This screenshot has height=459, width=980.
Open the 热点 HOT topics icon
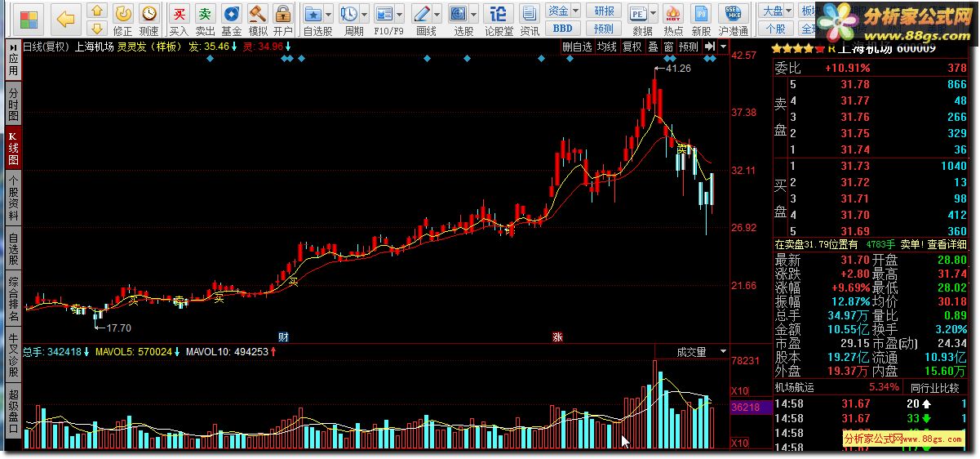point(673,14)
